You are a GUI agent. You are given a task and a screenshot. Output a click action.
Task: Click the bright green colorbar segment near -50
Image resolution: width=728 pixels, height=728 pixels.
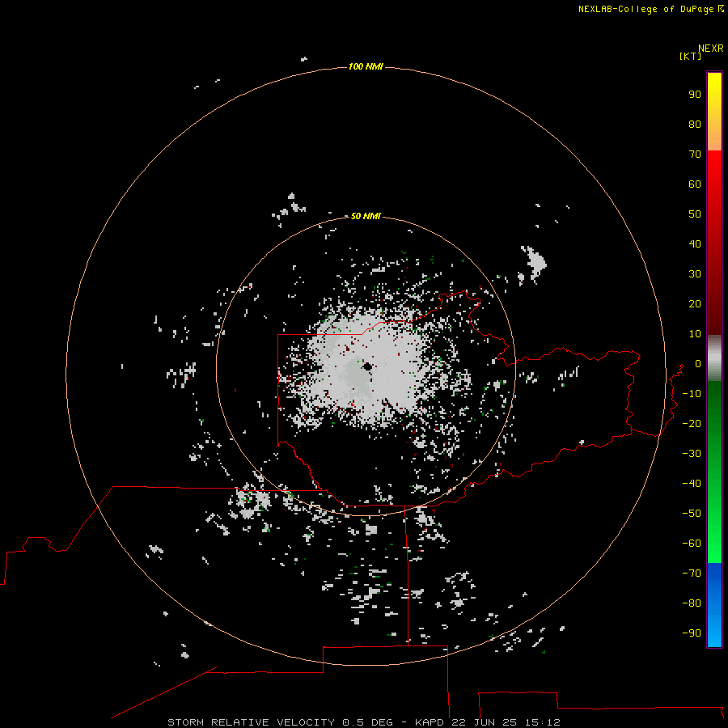714,515
